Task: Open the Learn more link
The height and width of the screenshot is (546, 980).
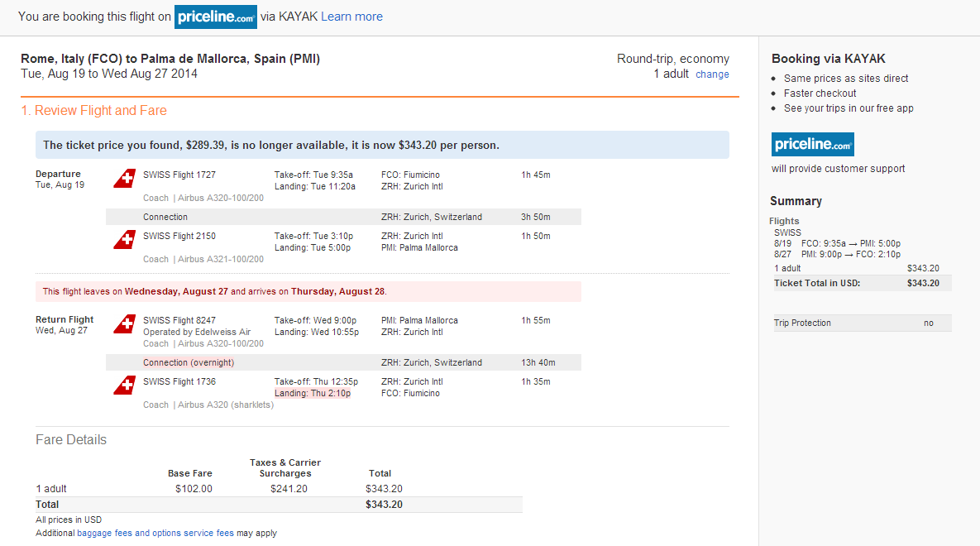Action: pos(351,17)
